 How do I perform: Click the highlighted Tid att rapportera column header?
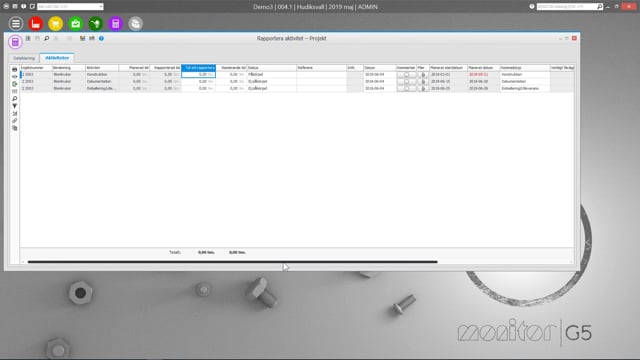[x=198, y=68]
